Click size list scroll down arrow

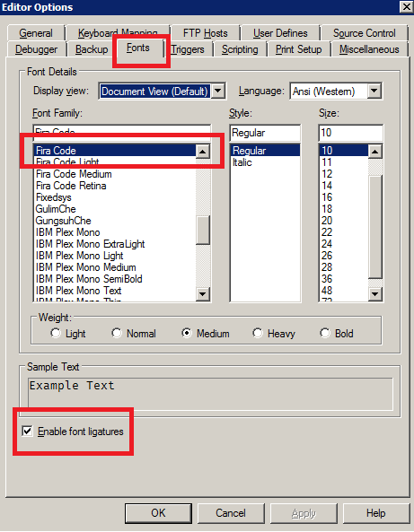click(x=375, y=294)
